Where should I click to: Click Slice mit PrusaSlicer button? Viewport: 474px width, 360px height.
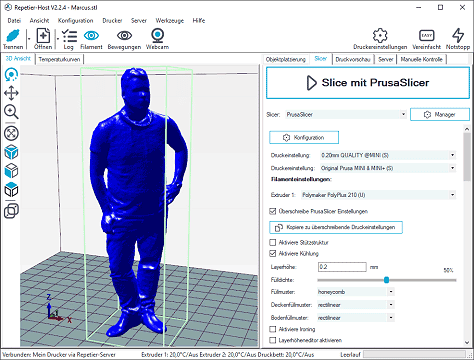point(368,83)
